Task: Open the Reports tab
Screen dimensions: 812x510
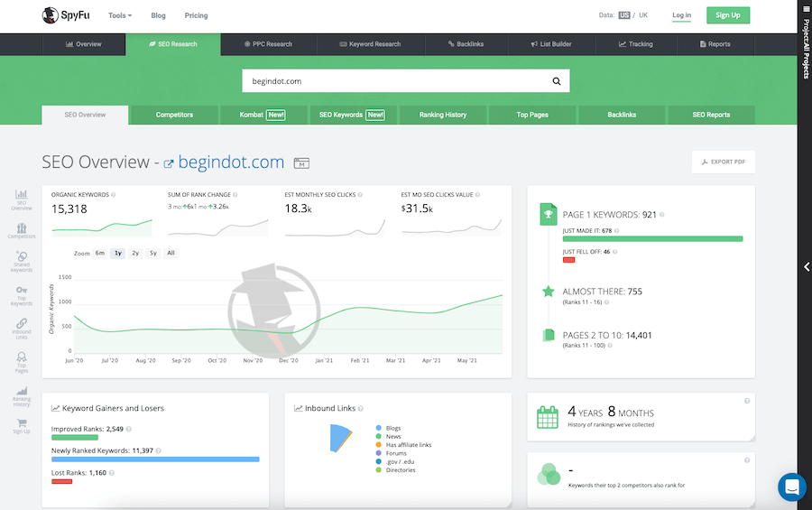Action: click(715, 44)
